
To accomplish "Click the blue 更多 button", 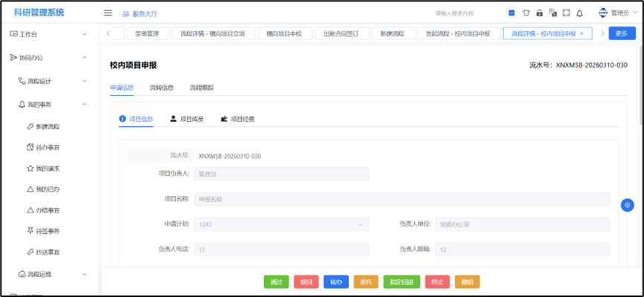I will (622, 33).
